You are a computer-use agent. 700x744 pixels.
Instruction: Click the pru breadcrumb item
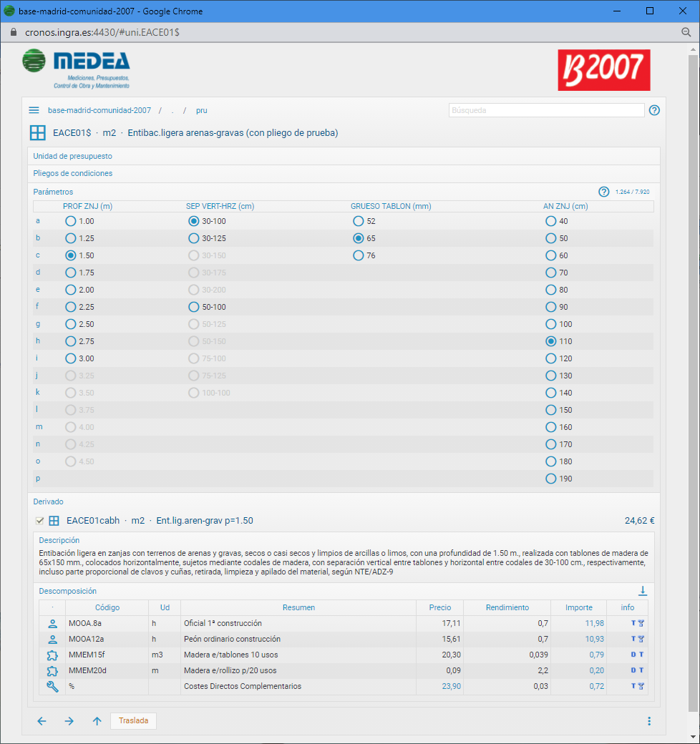click(x=202, y=110)
